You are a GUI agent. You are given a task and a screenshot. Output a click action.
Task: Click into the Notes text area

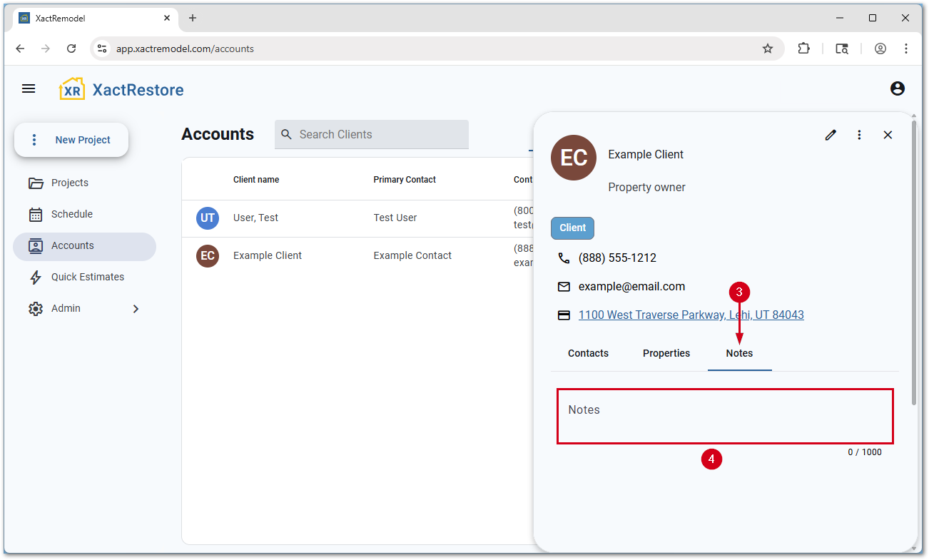[x=725, y=416]
